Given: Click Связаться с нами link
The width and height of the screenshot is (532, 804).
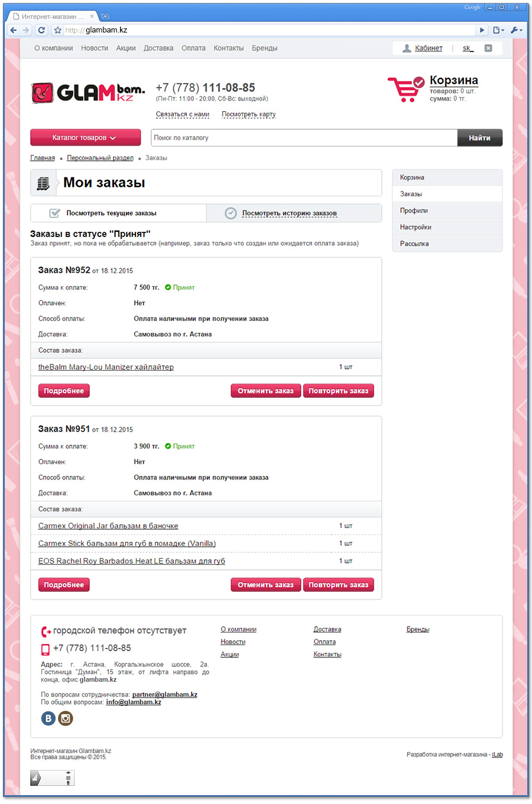Looking at the screenshot, I should (x=183, y=115).
